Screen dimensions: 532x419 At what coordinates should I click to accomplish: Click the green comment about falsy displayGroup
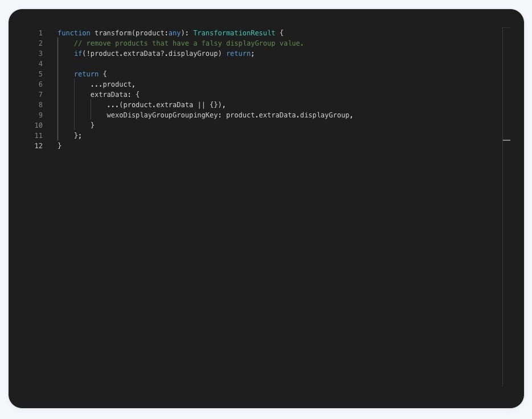click(189, 43)
